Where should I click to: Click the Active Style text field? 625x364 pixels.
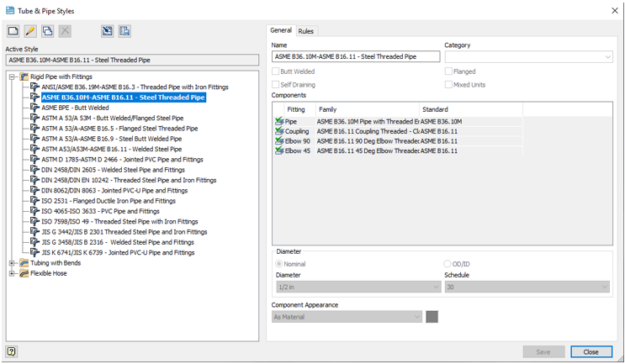point(132,61)
